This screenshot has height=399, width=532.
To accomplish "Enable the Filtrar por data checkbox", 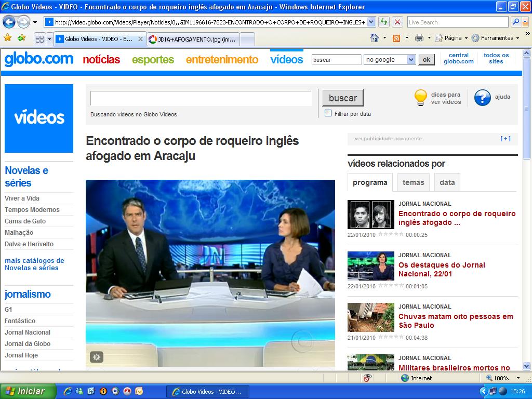I will (328, 113).
